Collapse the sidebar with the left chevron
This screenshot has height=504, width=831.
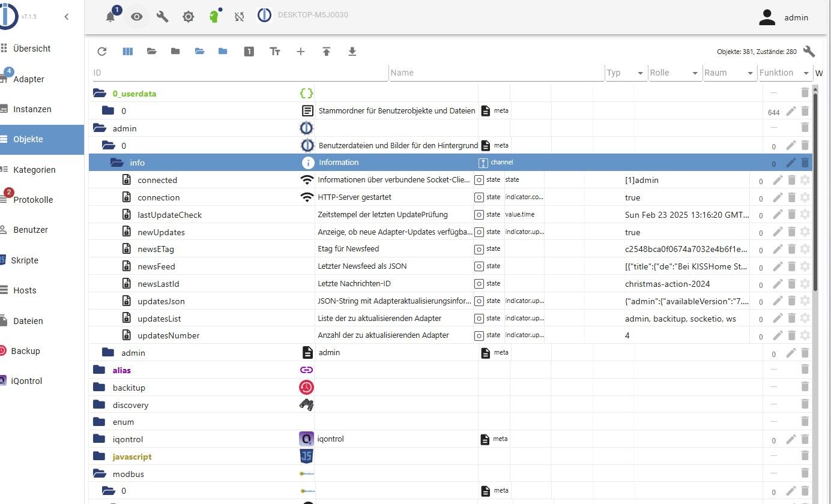pos(67,17)
